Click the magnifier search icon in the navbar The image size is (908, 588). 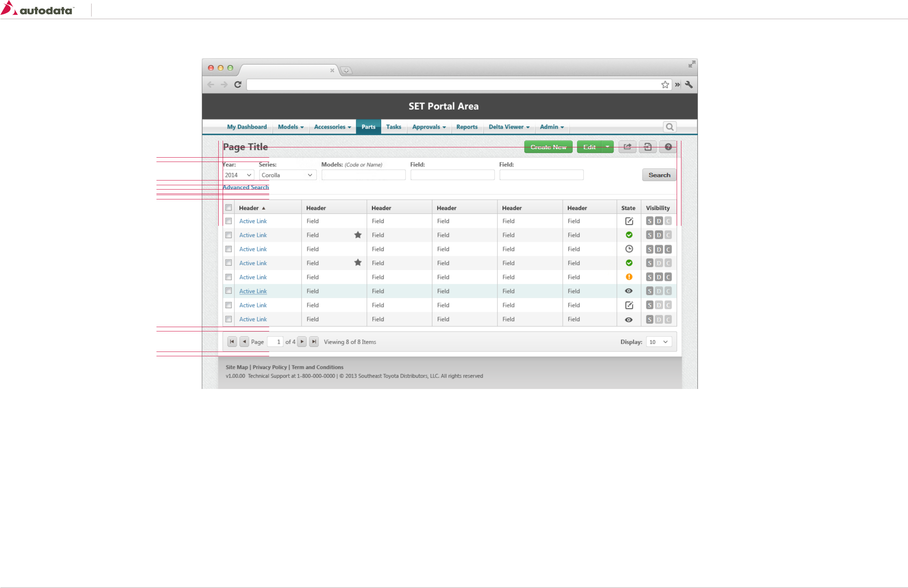tap(670, 127)
